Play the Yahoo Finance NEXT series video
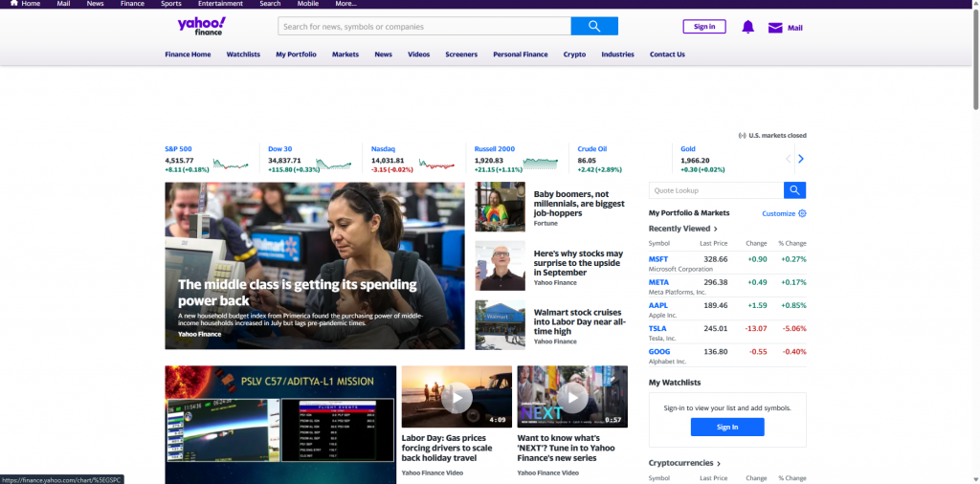The height and width of the screenshot is (484, 980). (572, 397)
